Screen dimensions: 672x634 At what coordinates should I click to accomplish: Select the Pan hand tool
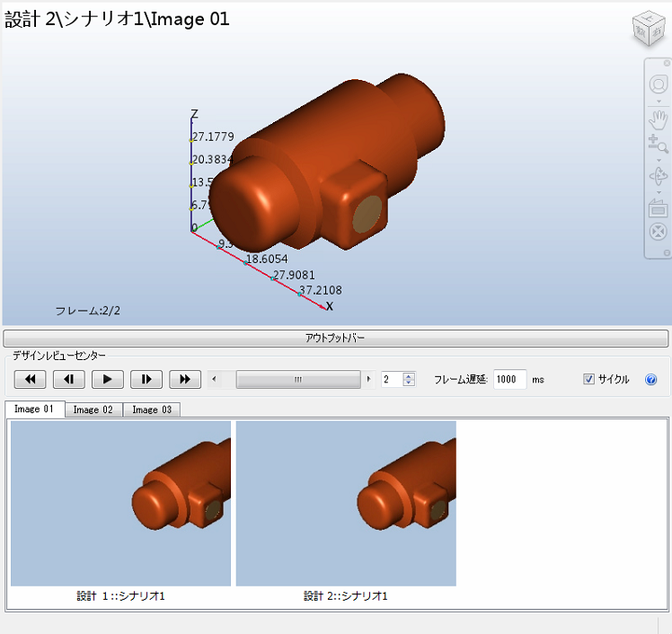coord(659,120)
